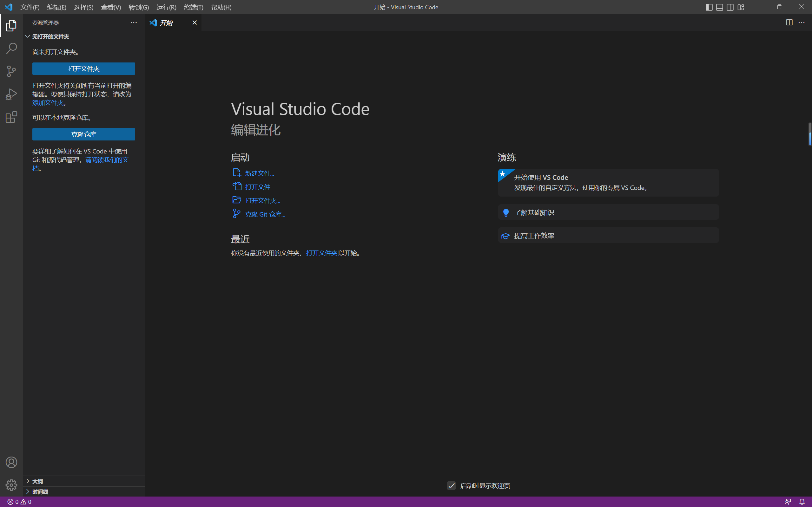This screenshot has width=812, height=507.
Task: Open the Source Control view icon
Action: pos(11,71)
